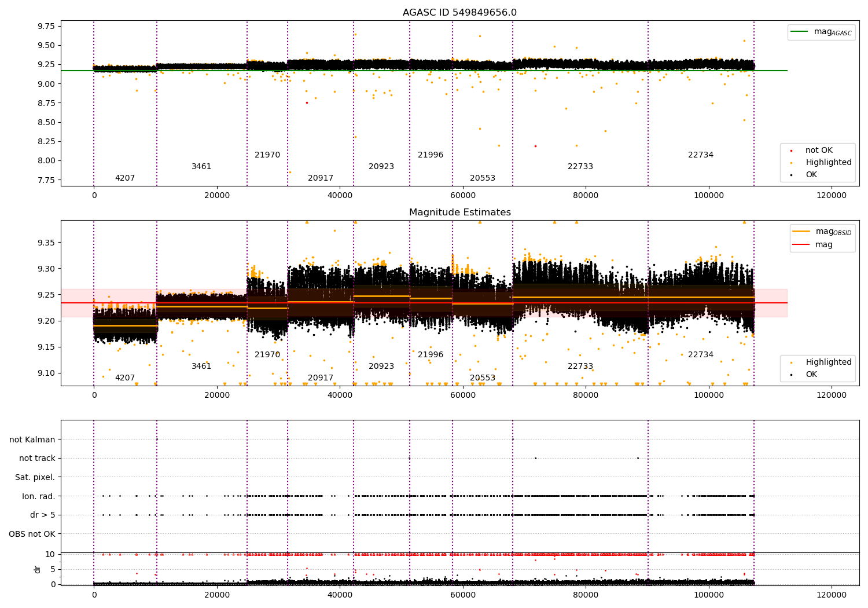868x608 pixels.
Task: Click y-axis tick 9.50 in top plot
Action: pos(46,46)
